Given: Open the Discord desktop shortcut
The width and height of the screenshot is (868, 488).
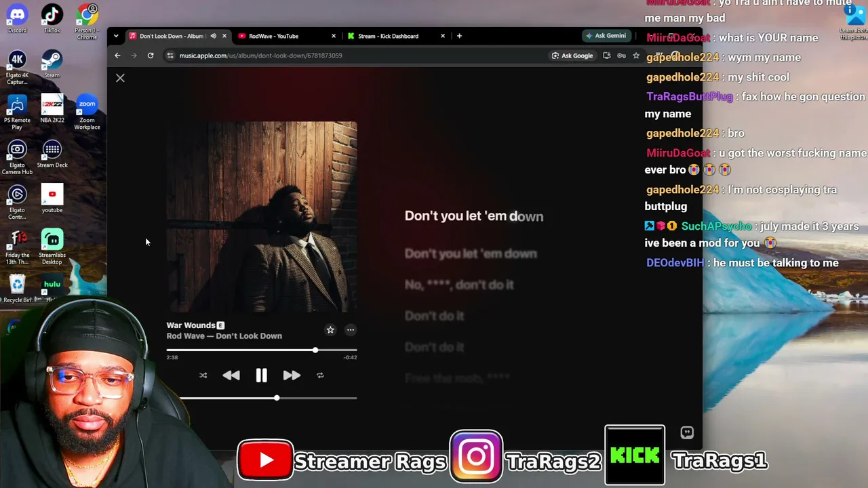Looking at the screenshot, I should pyautogui.click(x=17, y=19).
